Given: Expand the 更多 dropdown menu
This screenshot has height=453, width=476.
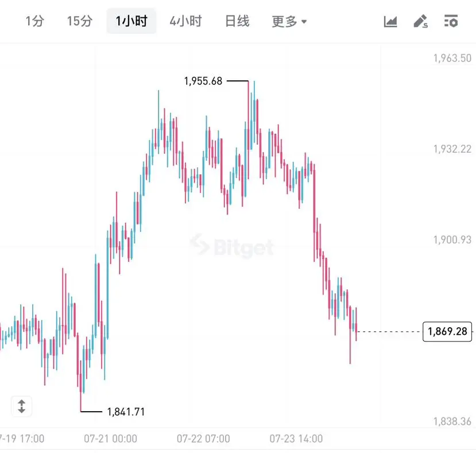Looking at the screenshot, I should [289, 22].
